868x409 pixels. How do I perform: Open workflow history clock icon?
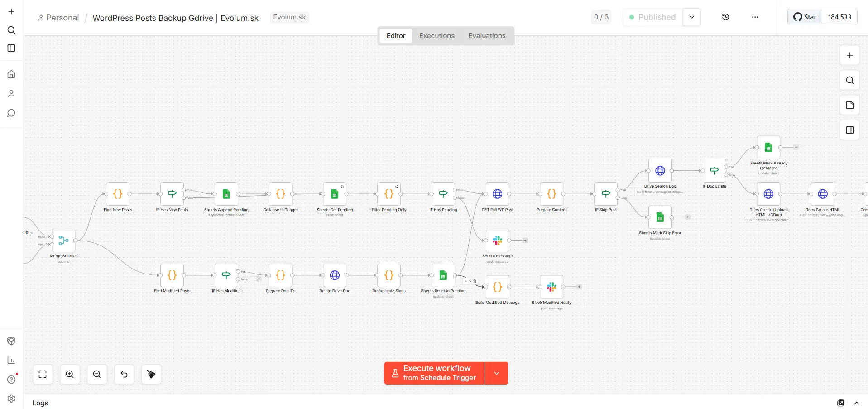coord(725,17)
